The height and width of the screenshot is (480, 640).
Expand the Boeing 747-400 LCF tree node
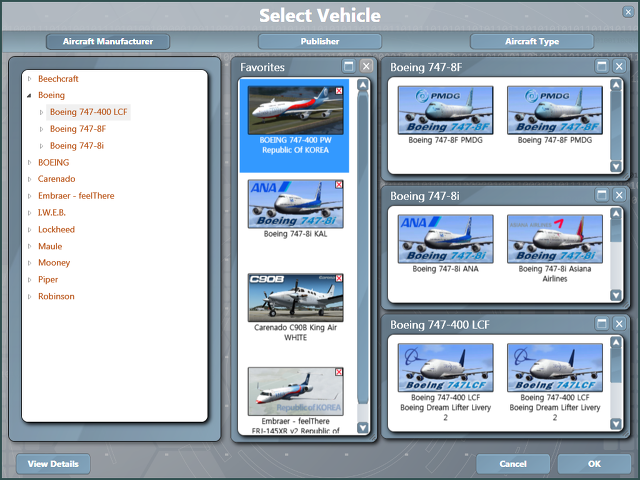[41, 112]
